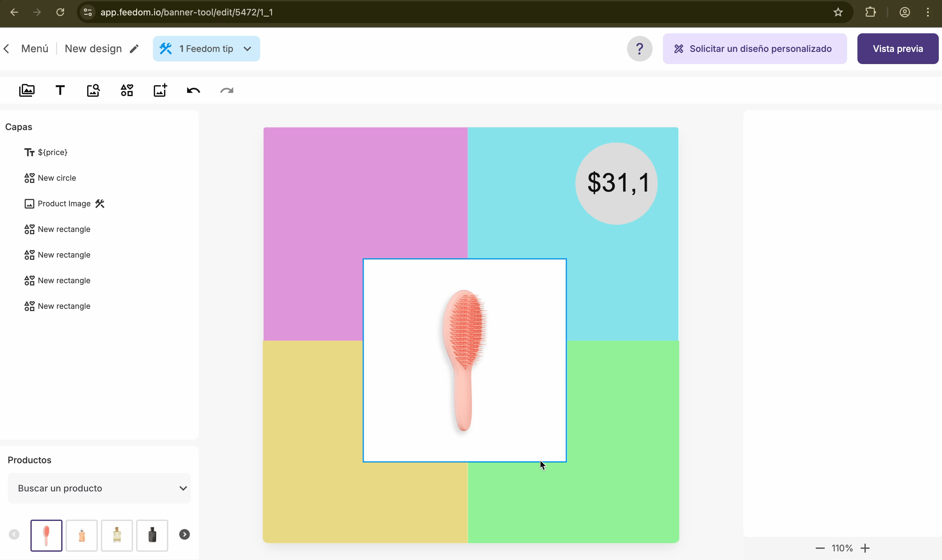942x560 pixels.
Task: Redo the last undone action
Action: pyautogui.click(x=227, y=90)
